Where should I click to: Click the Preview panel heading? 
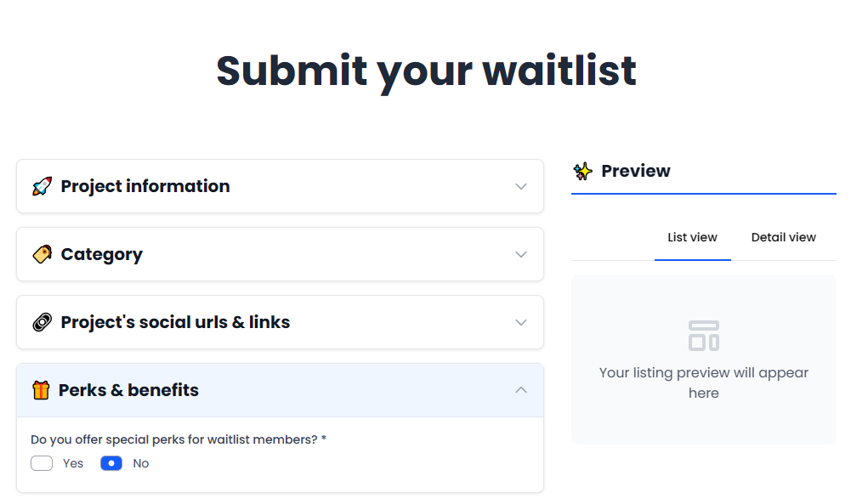coord(635,171)
